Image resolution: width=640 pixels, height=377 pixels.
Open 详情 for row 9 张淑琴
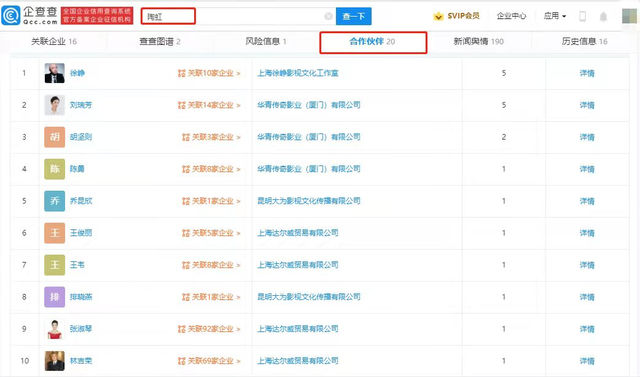pos(587,329)
